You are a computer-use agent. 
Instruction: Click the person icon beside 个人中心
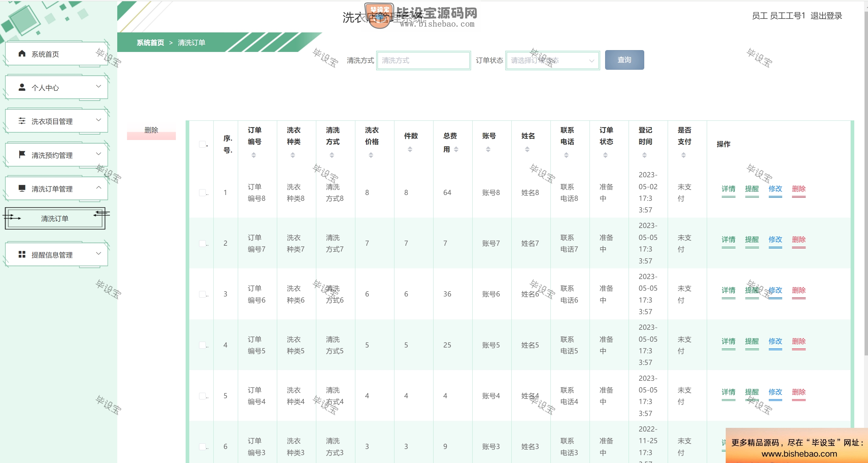point(22,87)
